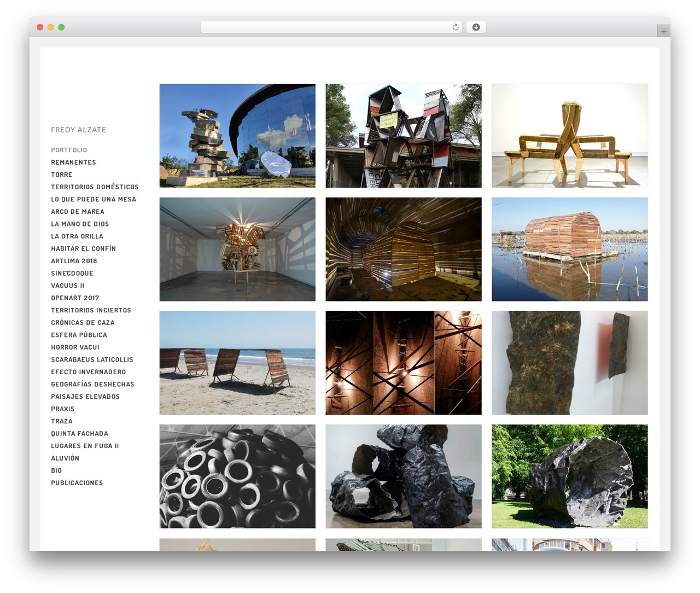Screen dimensions: 700x593
Task: Open the downloads button in the toolbar
Action: click(x=476, y=27)
